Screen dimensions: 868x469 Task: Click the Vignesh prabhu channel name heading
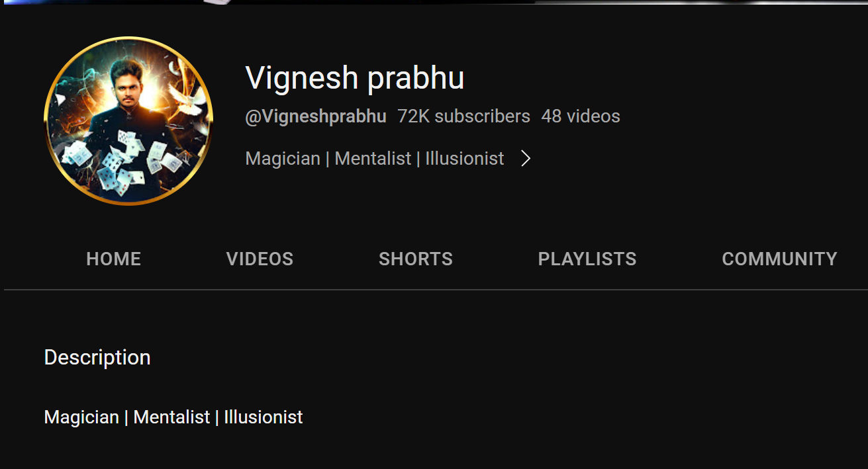pos(355,78)
